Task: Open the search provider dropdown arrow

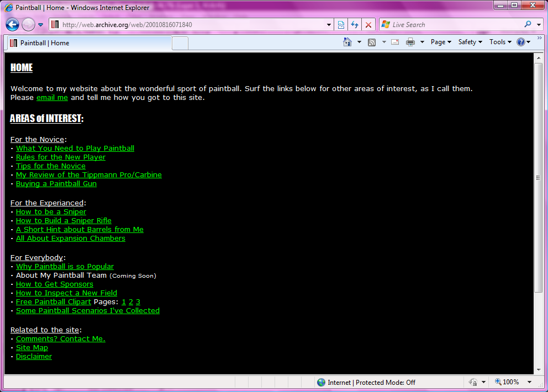Action: [539, 25]
